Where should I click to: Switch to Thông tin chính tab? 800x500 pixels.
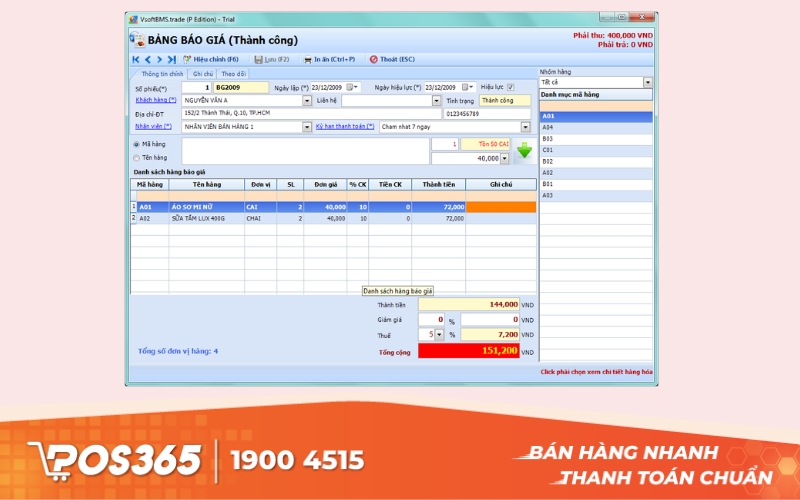tap(161, 74)
